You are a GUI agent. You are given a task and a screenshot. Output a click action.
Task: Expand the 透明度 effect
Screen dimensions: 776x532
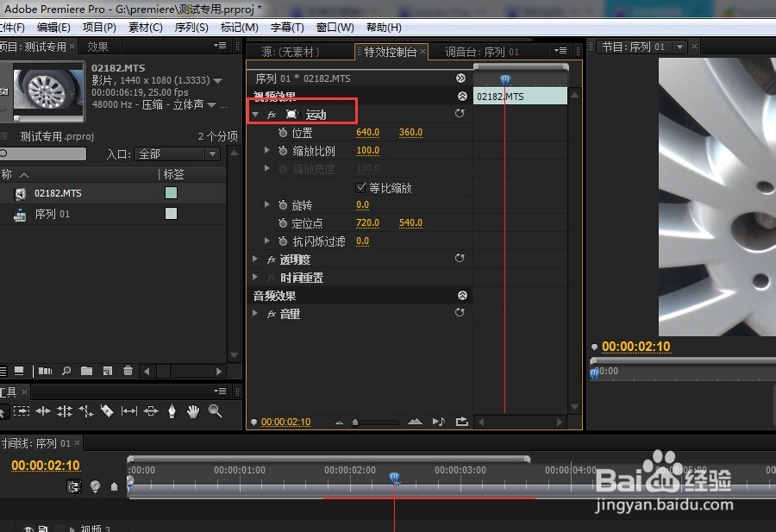coord(255,259)
